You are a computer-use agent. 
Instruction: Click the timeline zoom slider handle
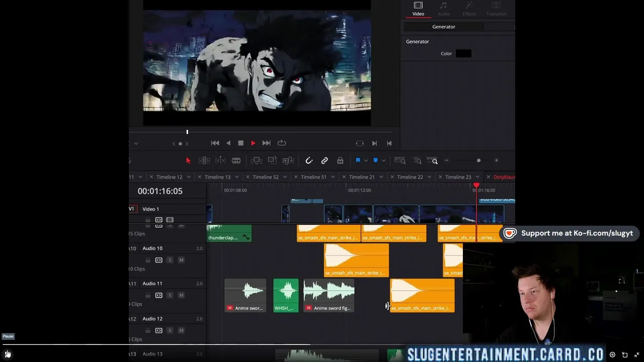tap(478, 160)
